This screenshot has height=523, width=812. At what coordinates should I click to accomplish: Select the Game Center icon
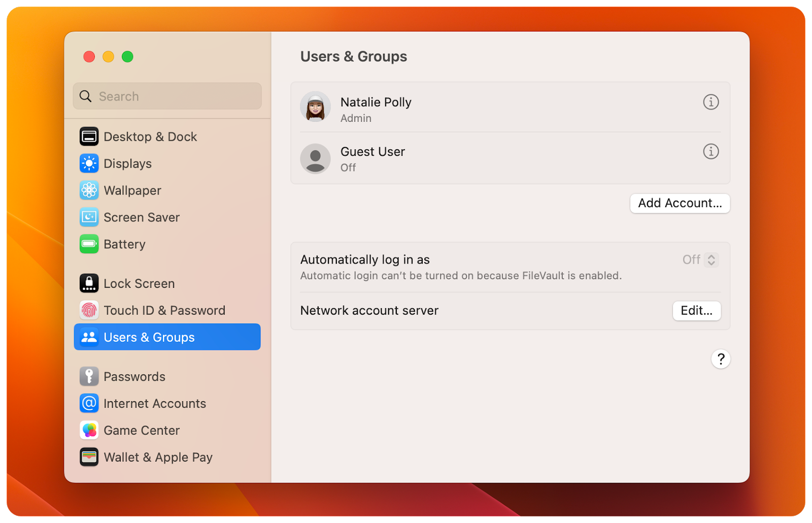[89, 430]
